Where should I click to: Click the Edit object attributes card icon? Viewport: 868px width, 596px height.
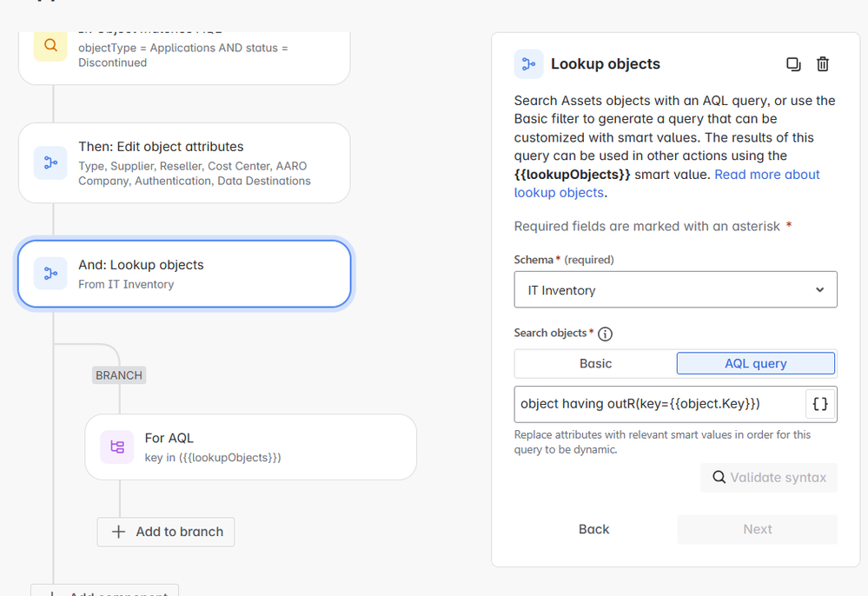[x=50, y=162]
